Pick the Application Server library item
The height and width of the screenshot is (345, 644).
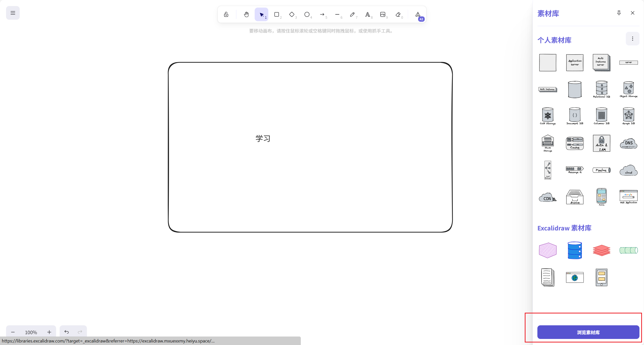pyautogui.click(x=575, y=63)
